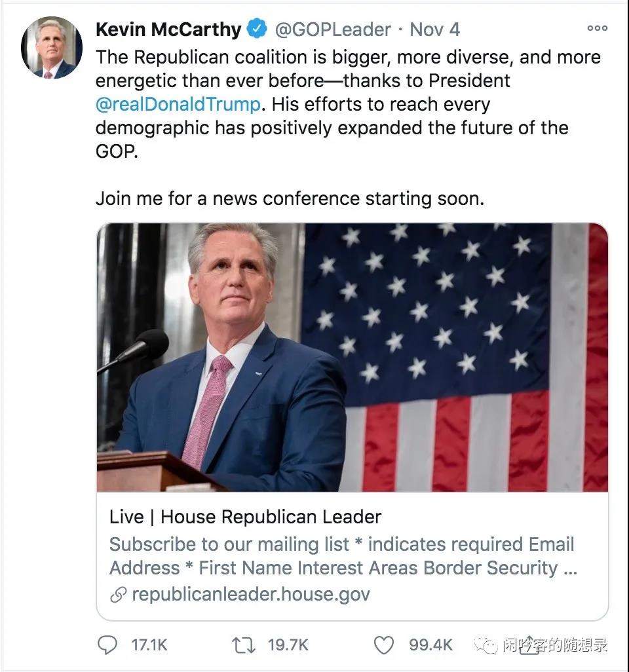Open the three-dot more options menu
Viewport: 629px width, 672px height.
click(597, 28)
